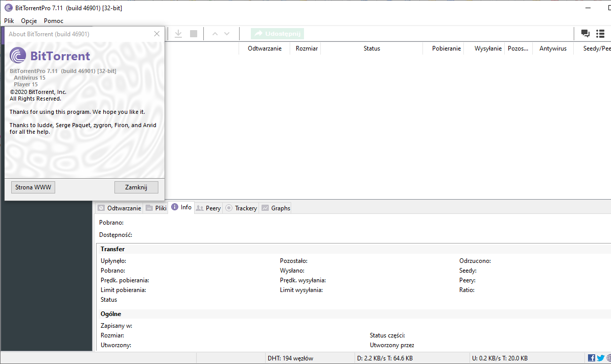Click the BitTorrentPro 7.11 version text in dialog
This screenshot has height=364, width=611.
click(x=63, y=71)
